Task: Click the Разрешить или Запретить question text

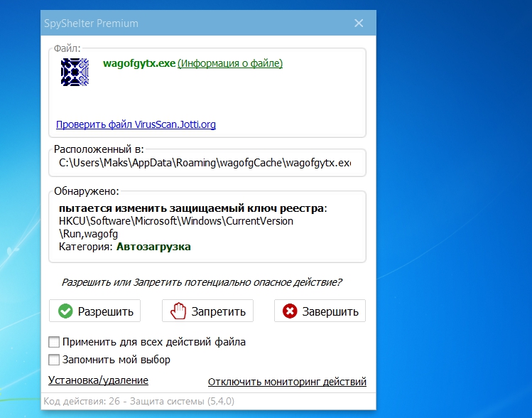Action: [x=202, y=282]
